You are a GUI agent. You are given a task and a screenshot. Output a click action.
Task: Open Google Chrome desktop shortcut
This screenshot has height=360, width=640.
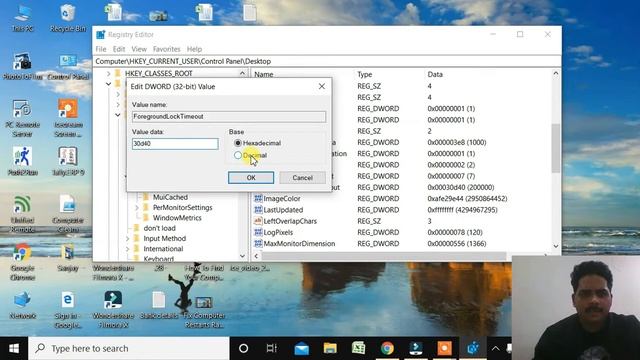click(22, 262)
